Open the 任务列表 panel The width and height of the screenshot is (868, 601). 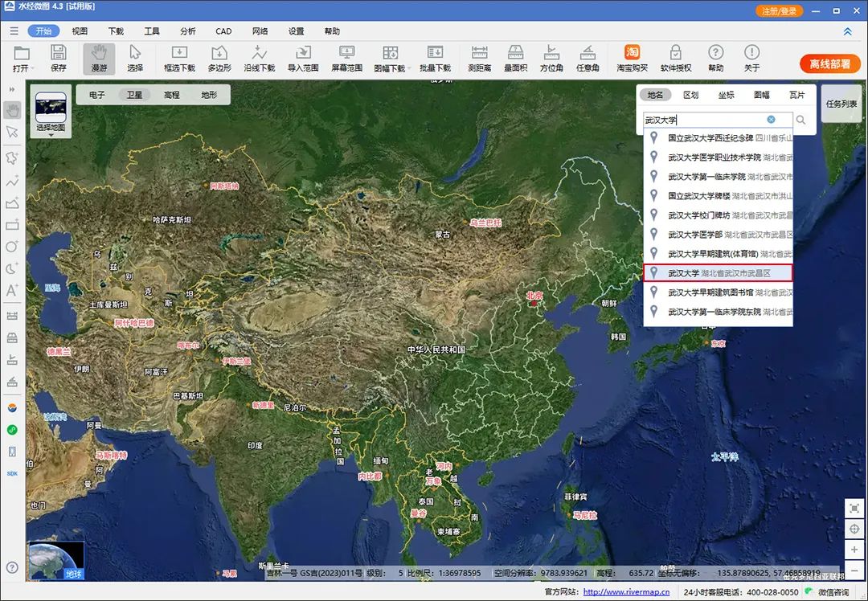841,104
